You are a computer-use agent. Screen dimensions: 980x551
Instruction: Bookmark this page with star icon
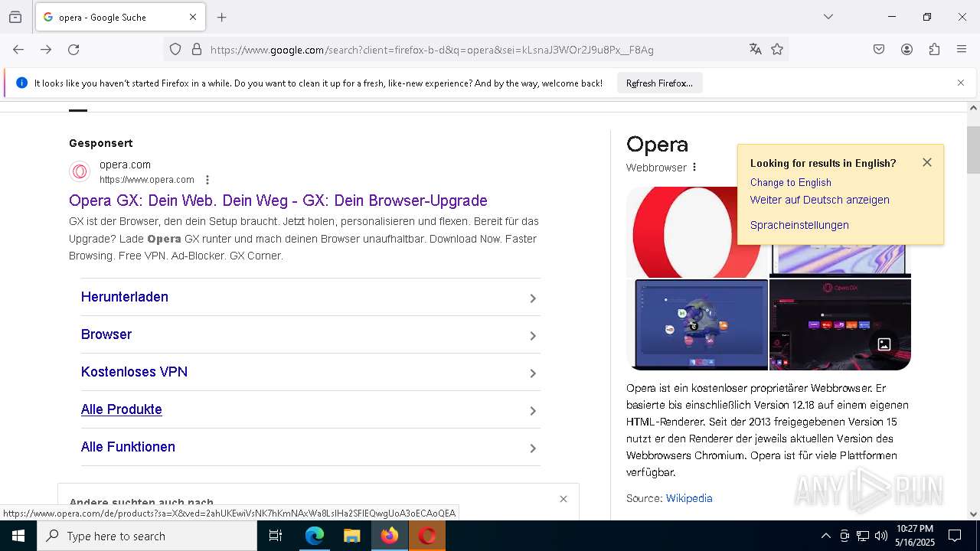pos(777,50)
